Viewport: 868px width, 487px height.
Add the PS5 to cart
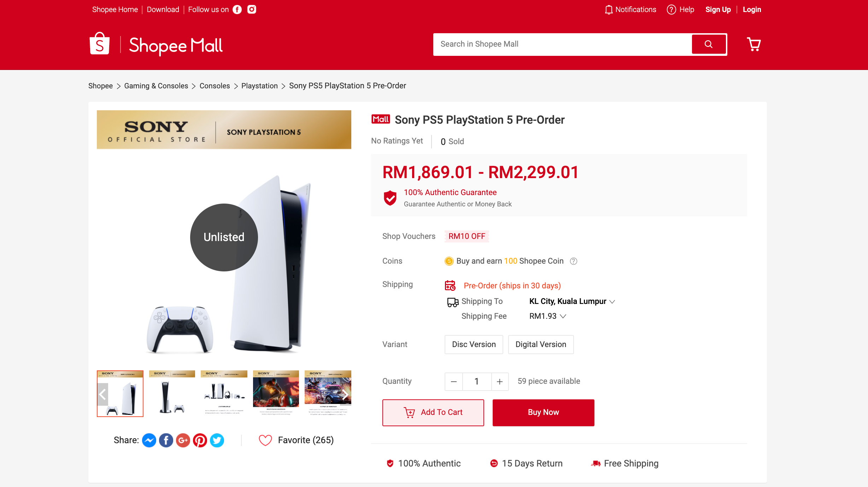pyautogui.click(x=433, y=412)
